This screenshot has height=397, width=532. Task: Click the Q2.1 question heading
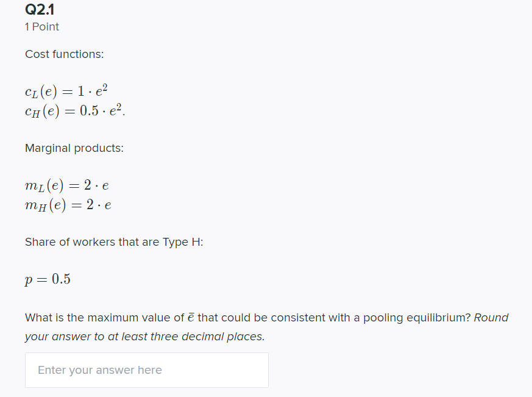coord(40,10)
